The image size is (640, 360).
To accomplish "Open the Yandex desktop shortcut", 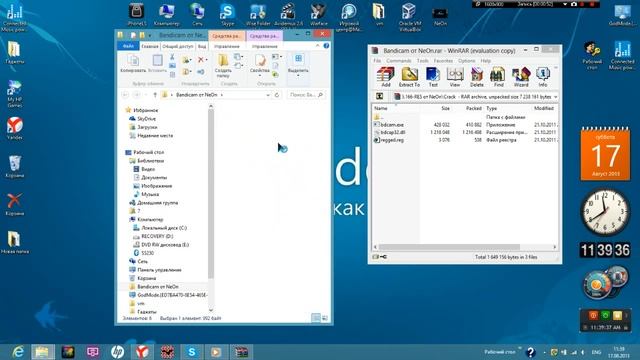I will [15, 129].
